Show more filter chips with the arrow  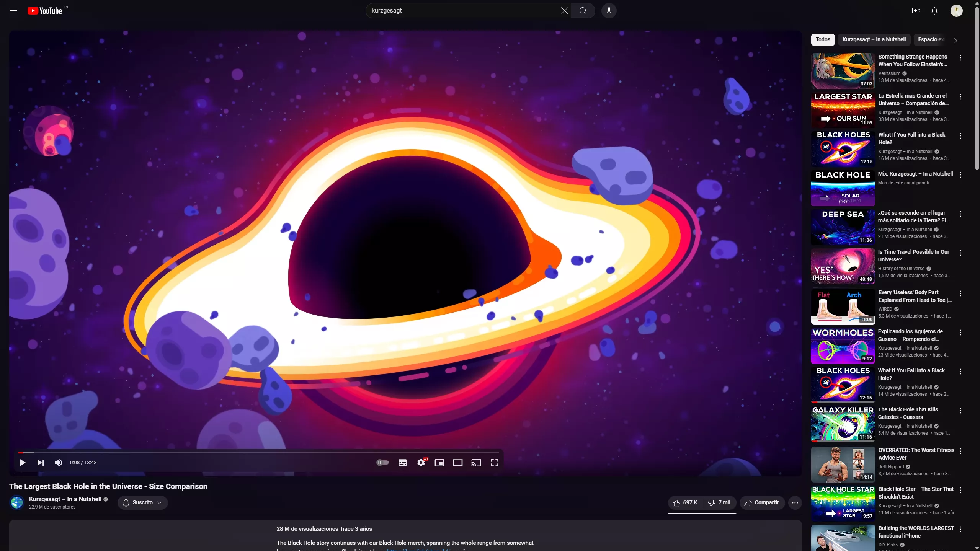(x=955, y=40)
